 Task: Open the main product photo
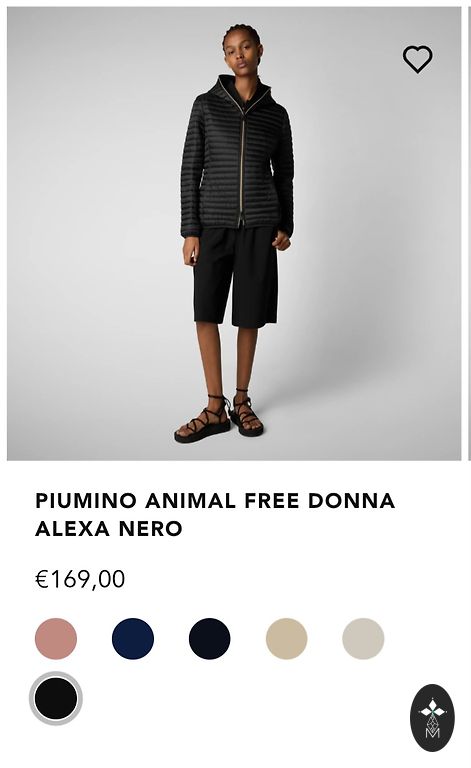pyautogui.click(x=234, y=234)
